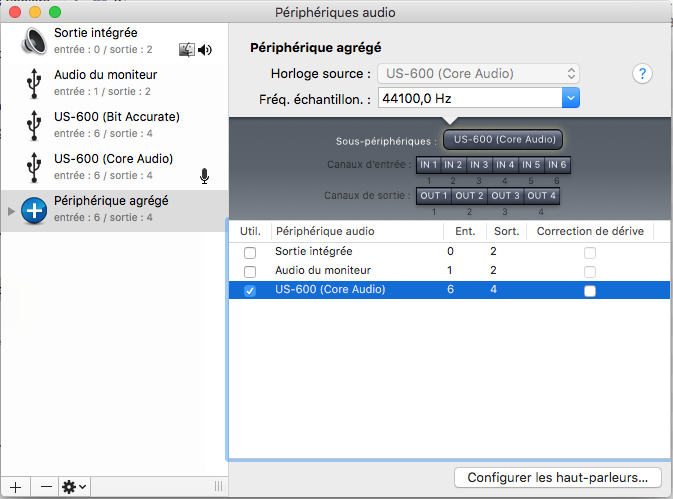Select input channel IN 2

tap(453, 165)
